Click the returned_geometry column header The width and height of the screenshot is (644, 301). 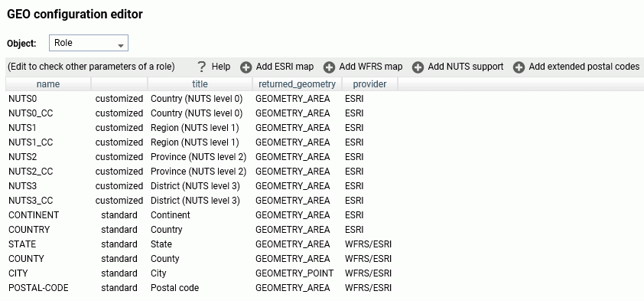point(297,84)
